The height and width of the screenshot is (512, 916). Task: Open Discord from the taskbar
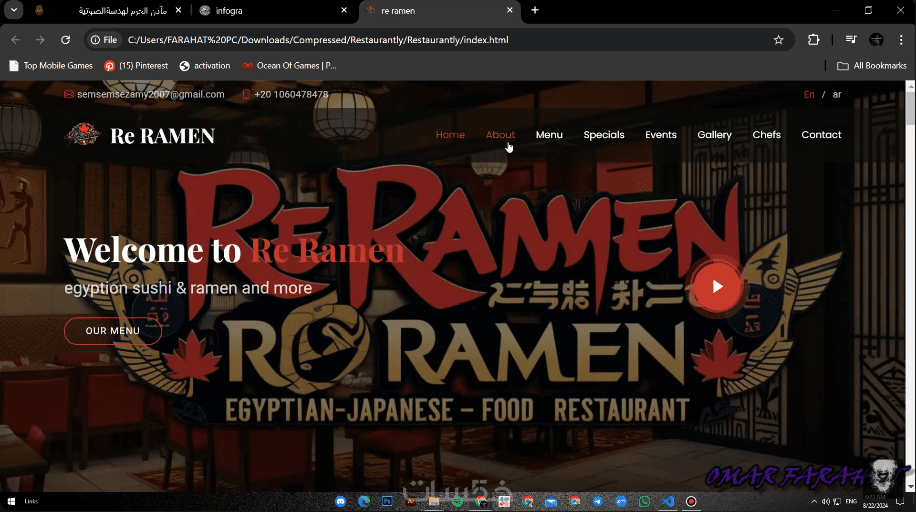tap(341, 501)
